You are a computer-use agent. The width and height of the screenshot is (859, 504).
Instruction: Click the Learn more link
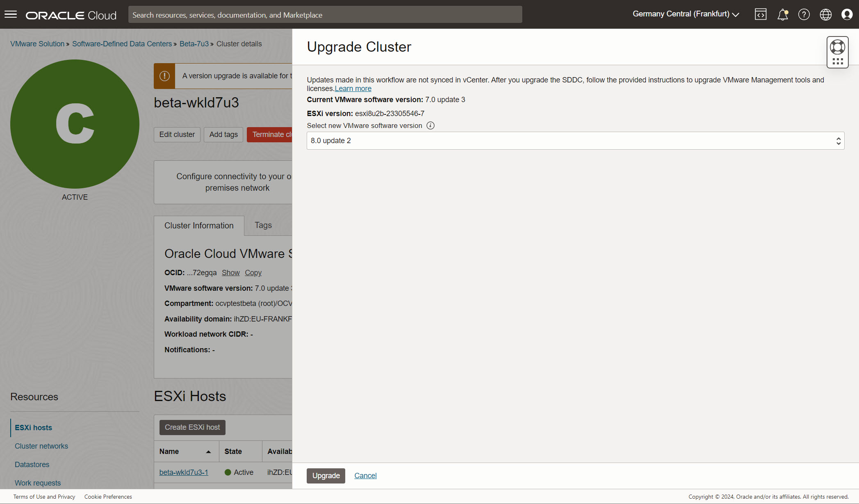353,89
